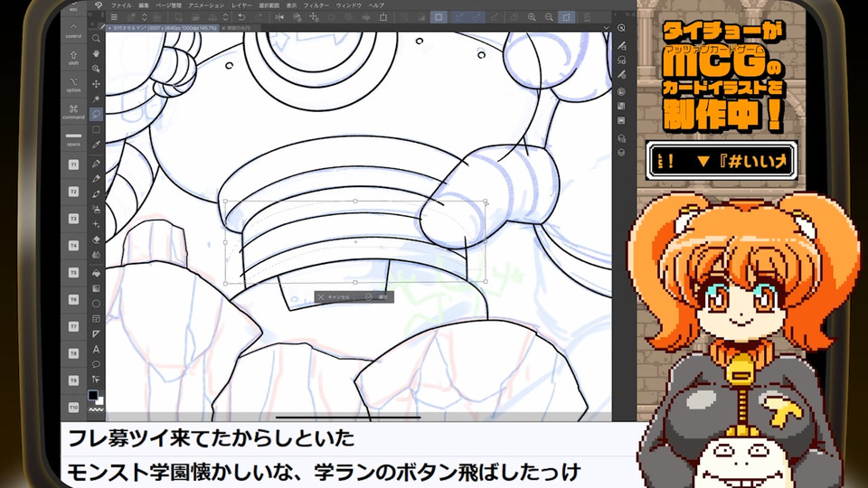Select the Eraser tool
The image size is (868, 488).
tap(97, 239)
